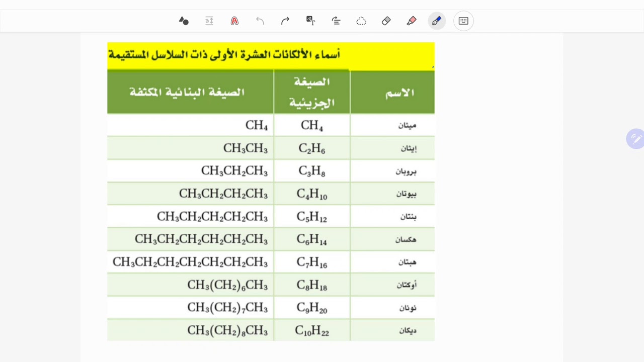Viewport: 644px width, 362px height.
Task: Click the CH3(CH2)8CH3 condensed formula
Action: coord(227,331)
